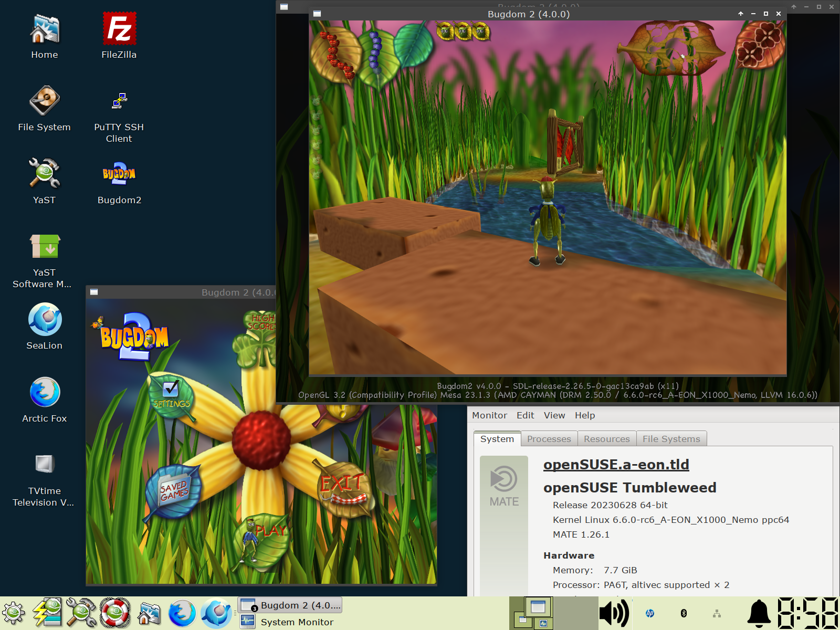Click the gear menu icon in the panel

click(x=14, y=613)
